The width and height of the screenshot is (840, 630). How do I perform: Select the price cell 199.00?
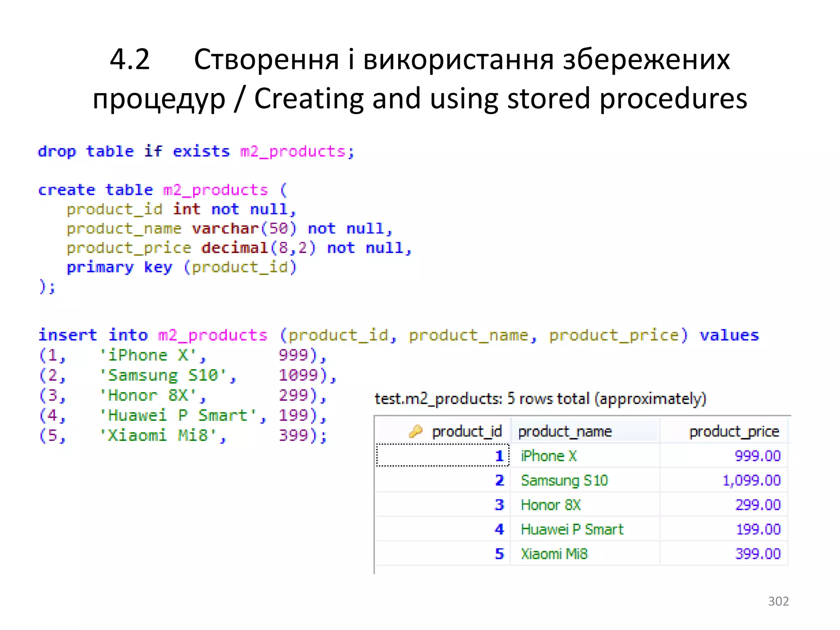pos(724,529)
